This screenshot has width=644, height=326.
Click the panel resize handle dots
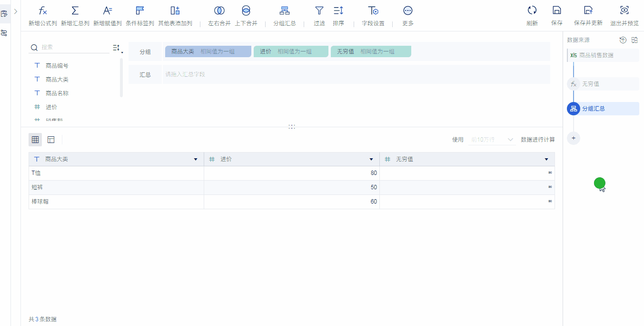(x=292, y=127)
